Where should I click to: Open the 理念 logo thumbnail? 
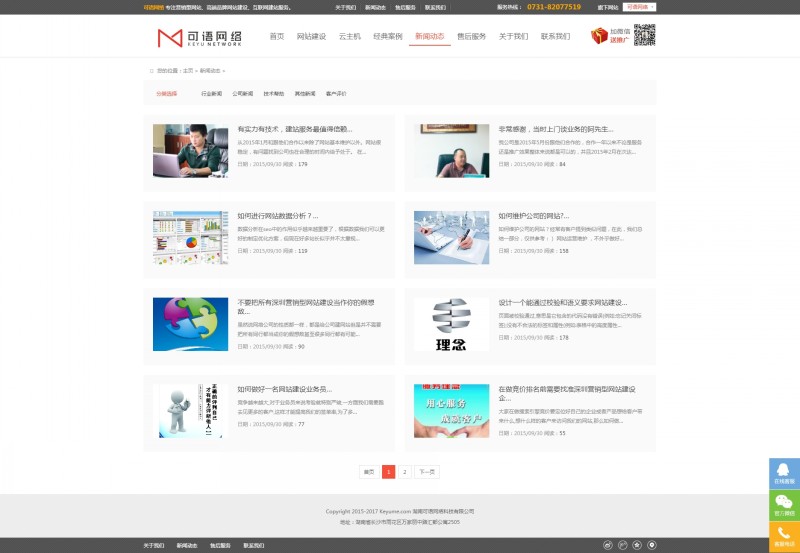[452, 324]
